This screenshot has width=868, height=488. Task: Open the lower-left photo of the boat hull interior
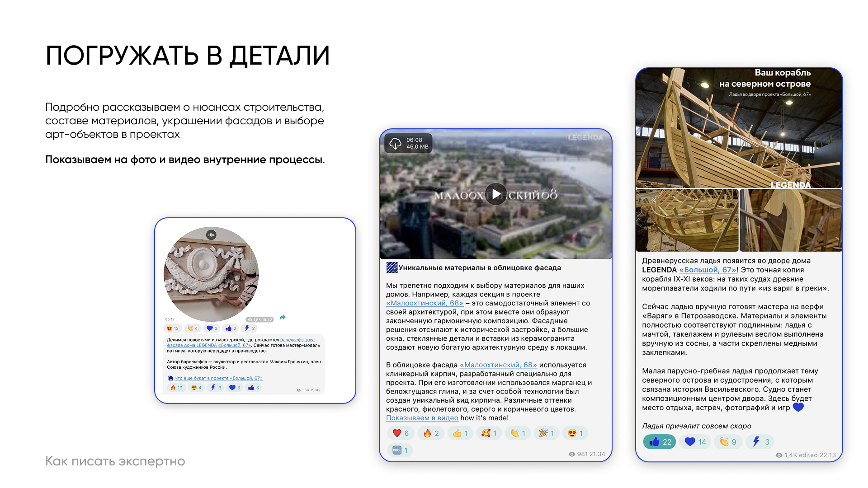click(687, 220)
